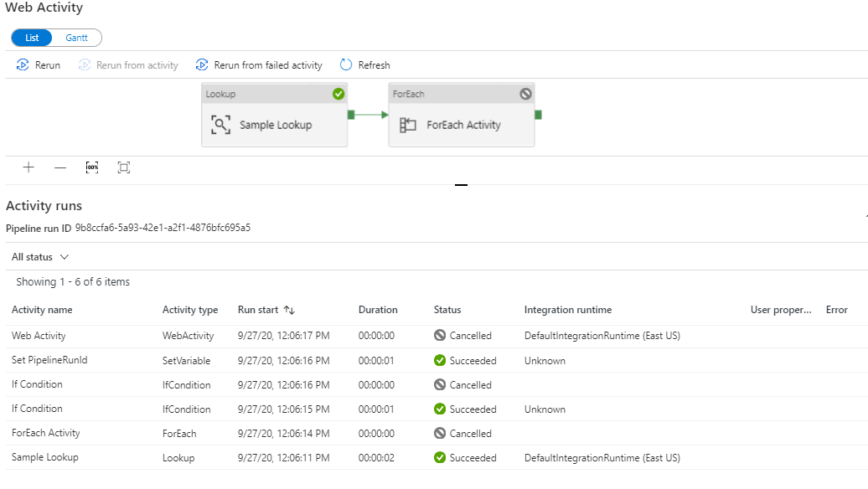The image size is (868, 489).
Task: Open the All status filter dropdown
Action: tap(39, 256)
